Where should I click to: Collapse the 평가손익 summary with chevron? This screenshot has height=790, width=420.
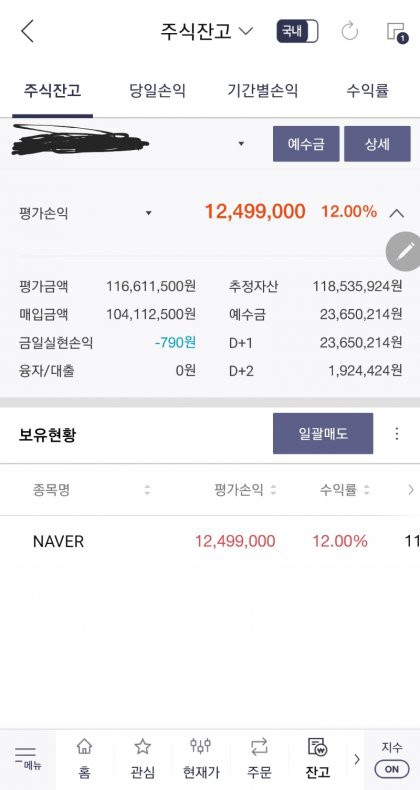pyautogui.click(x=397, y=213)
